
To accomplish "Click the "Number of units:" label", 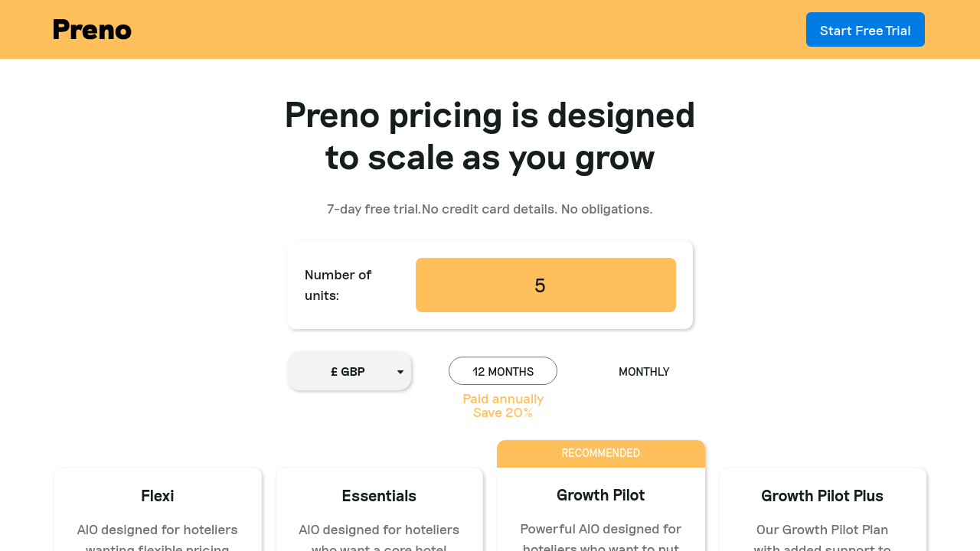I will (x=338, y=285).
